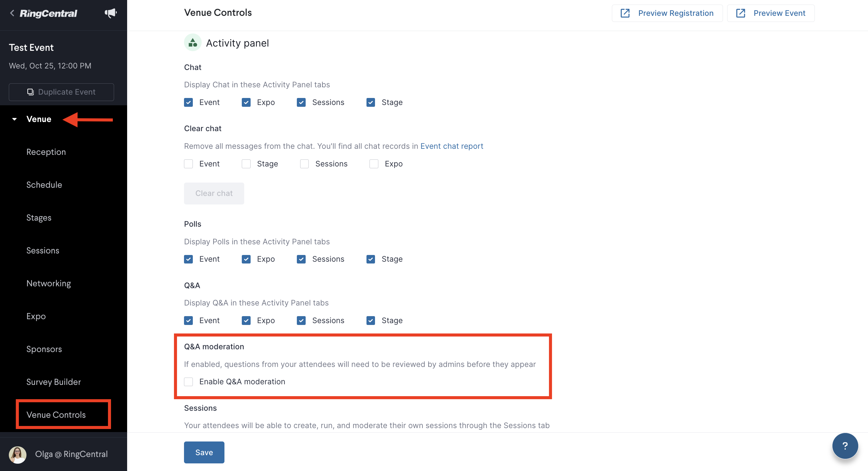Viewport: 868px width, 471px height.
Task: Uncheck Stage under Chat tabs
Action: [371, 103]
